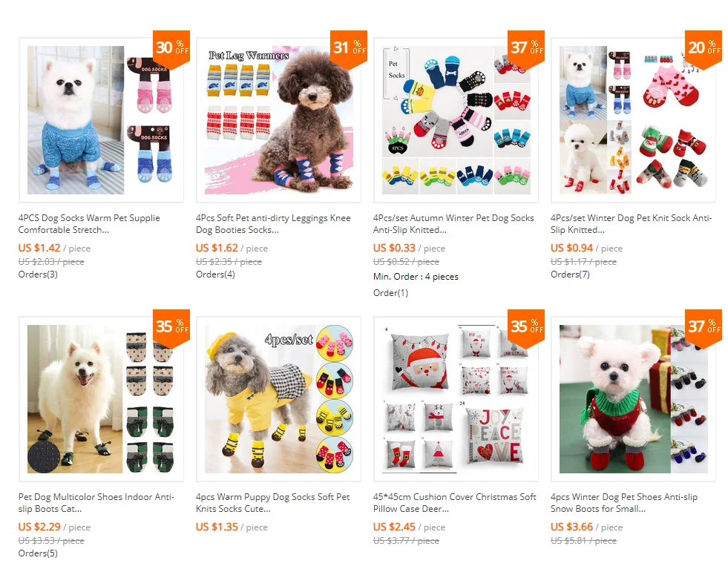Screen dimensions: 728x569
Task: Open '4PCS Dog Socks Warm Pet Supplie' title link
Action: tap(89, 224)
